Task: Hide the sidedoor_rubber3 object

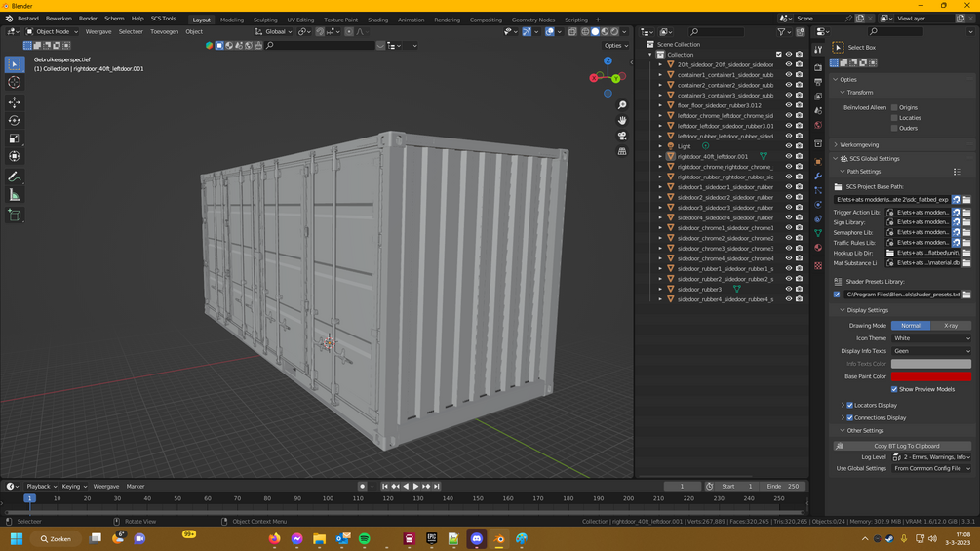Action: pyautogui.click(x=789, y=290)
